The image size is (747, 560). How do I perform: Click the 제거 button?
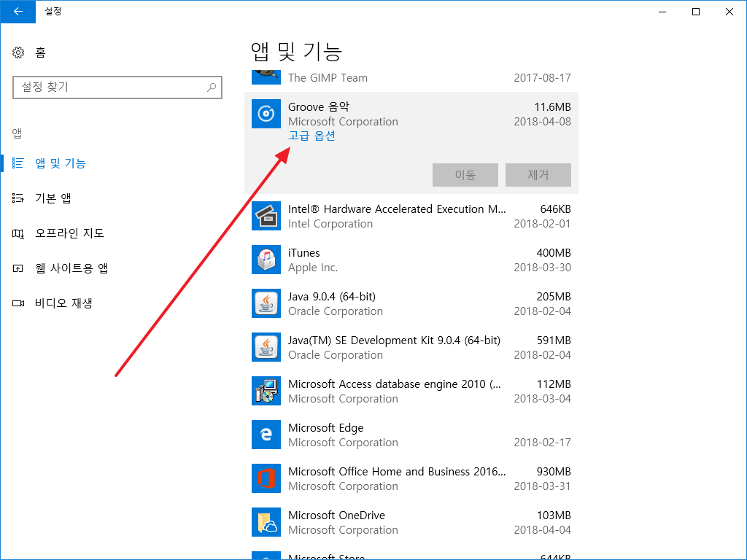click(538, 175)
